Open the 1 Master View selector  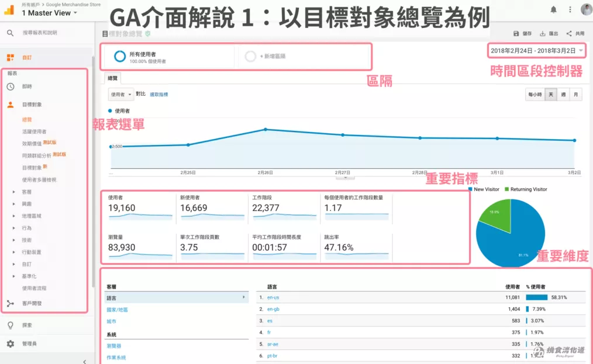click(x=50, y=13)
